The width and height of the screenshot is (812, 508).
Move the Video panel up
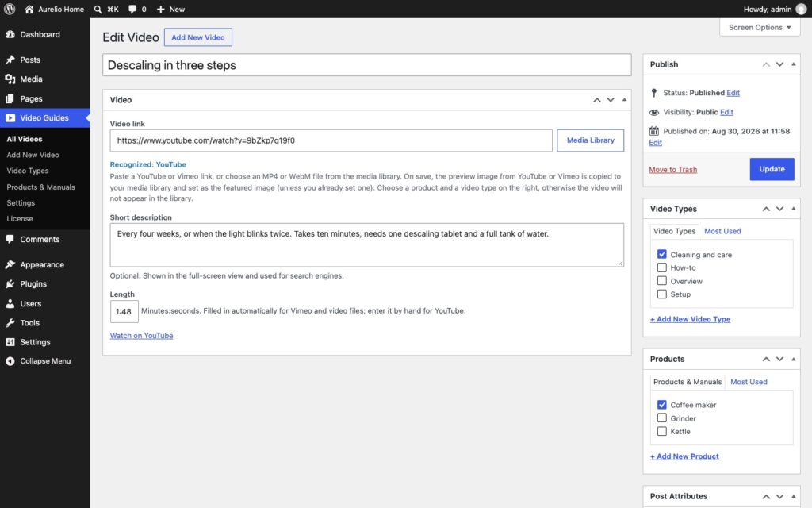(x=597, y=100)
